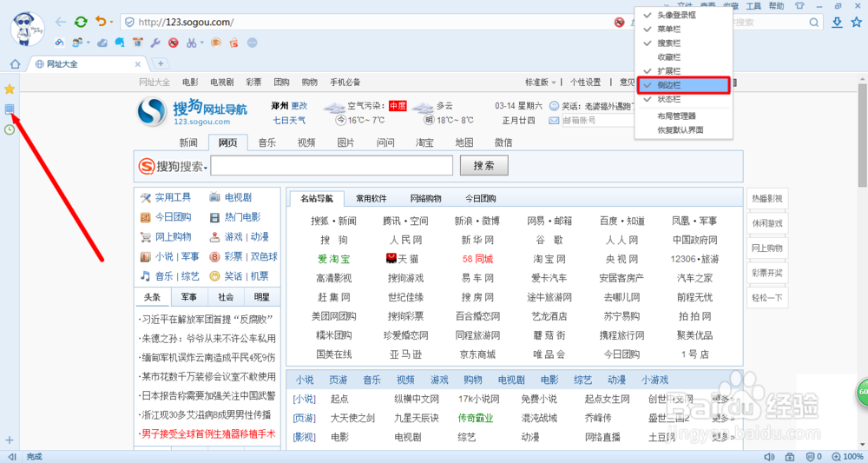Uncheck 侧边栏 in layout menu

(684, 85)
